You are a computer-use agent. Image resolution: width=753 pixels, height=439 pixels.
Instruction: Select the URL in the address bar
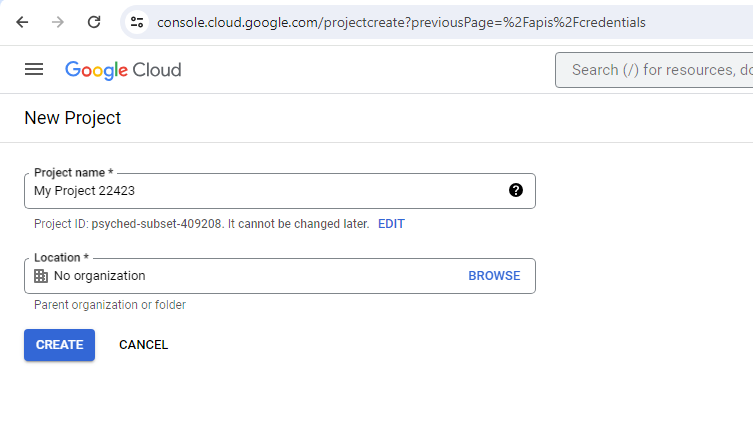[401, 23]
